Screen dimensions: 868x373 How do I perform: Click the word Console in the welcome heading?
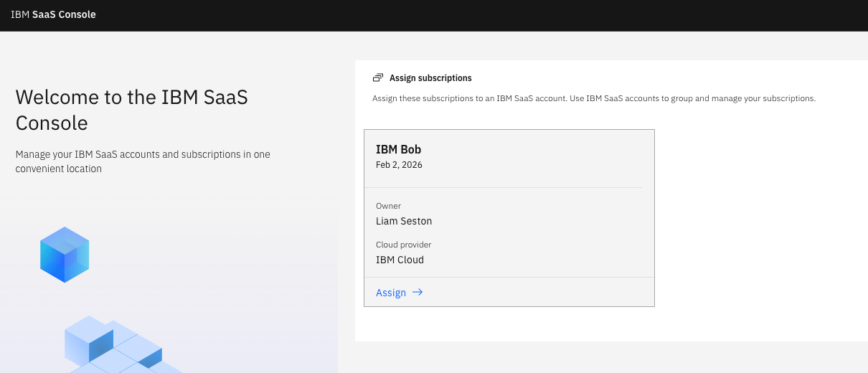click(52, 123)
